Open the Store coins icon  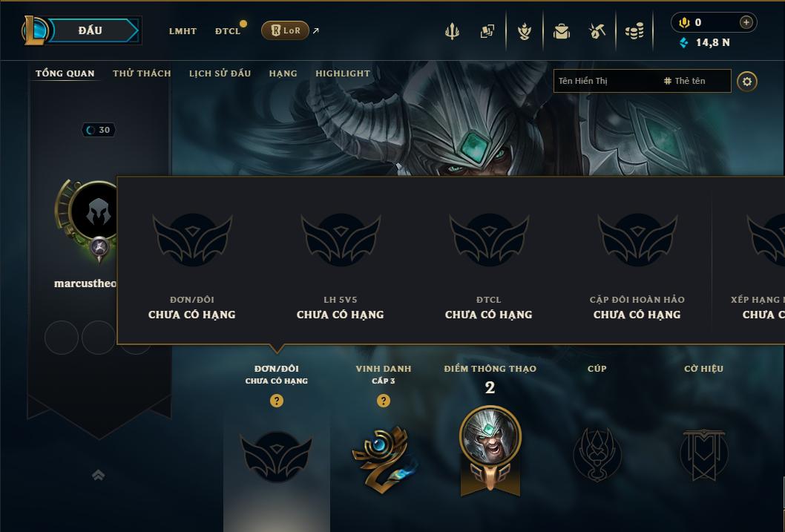point(634,31)
